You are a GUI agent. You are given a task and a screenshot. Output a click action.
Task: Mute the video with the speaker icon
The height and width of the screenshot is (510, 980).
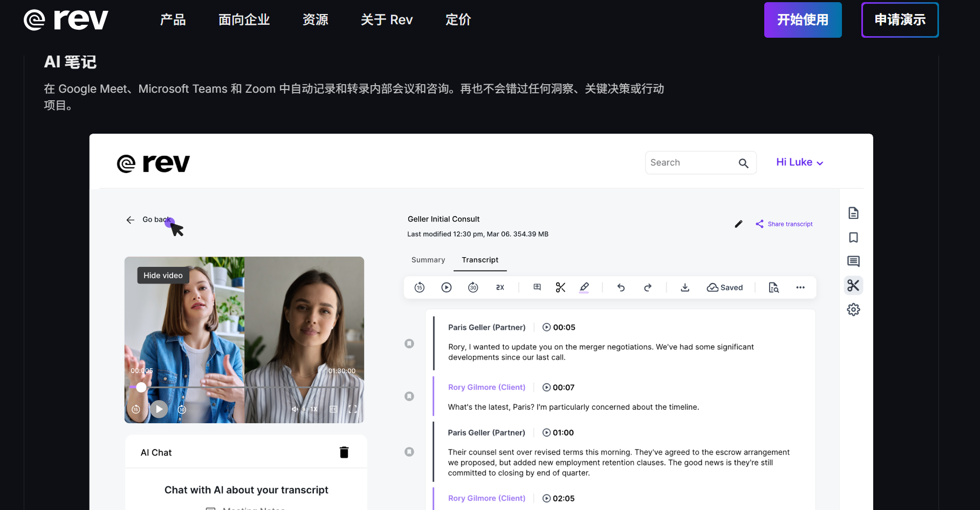(x=294, y=409)
